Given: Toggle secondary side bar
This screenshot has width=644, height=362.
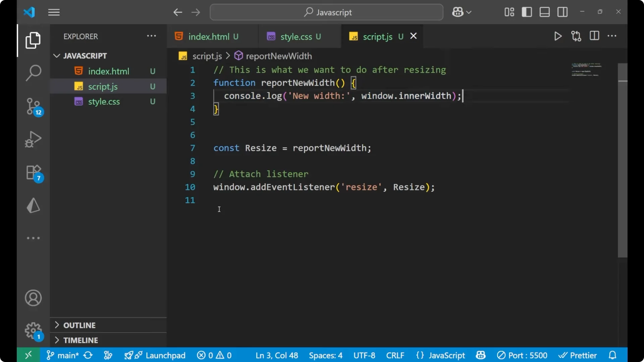Looking at the screenshot, I should (562, 12).
